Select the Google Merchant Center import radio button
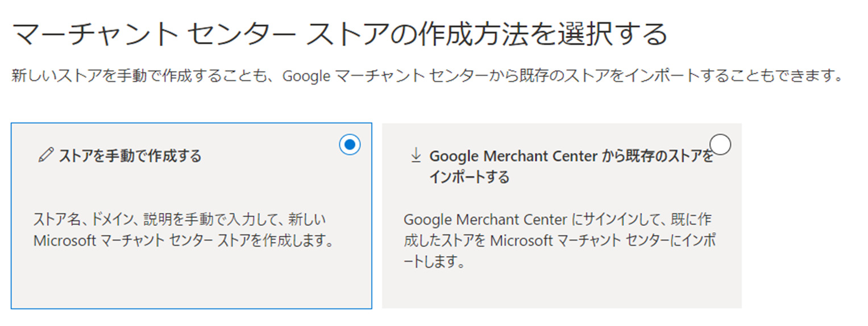The image size is (868, 326). click(x=720, y=145)
